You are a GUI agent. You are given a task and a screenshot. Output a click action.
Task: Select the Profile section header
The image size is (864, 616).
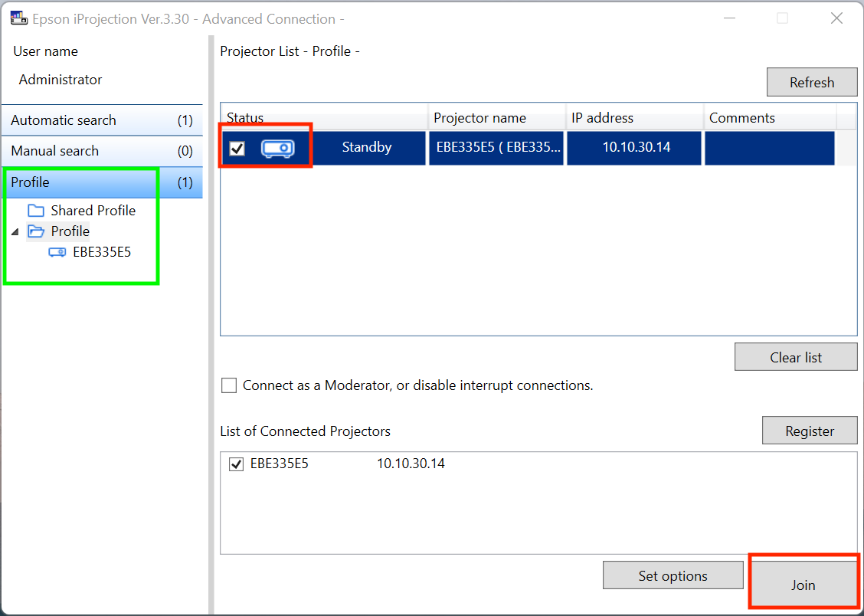coord(102,182)
